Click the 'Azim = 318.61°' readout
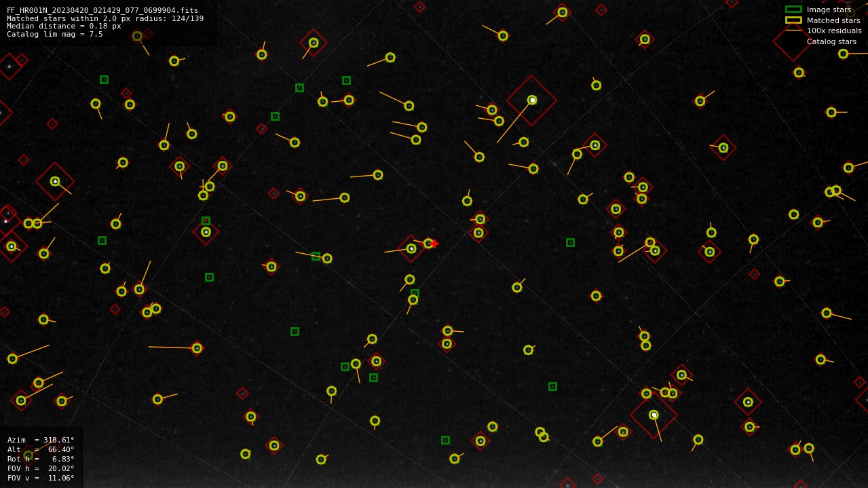 41,440
